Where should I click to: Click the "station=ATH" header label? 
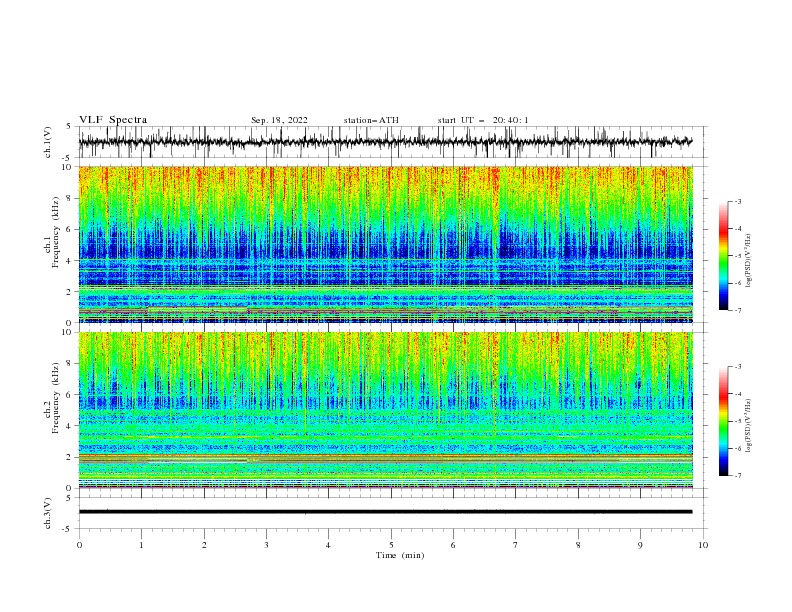tap(371, 120)
